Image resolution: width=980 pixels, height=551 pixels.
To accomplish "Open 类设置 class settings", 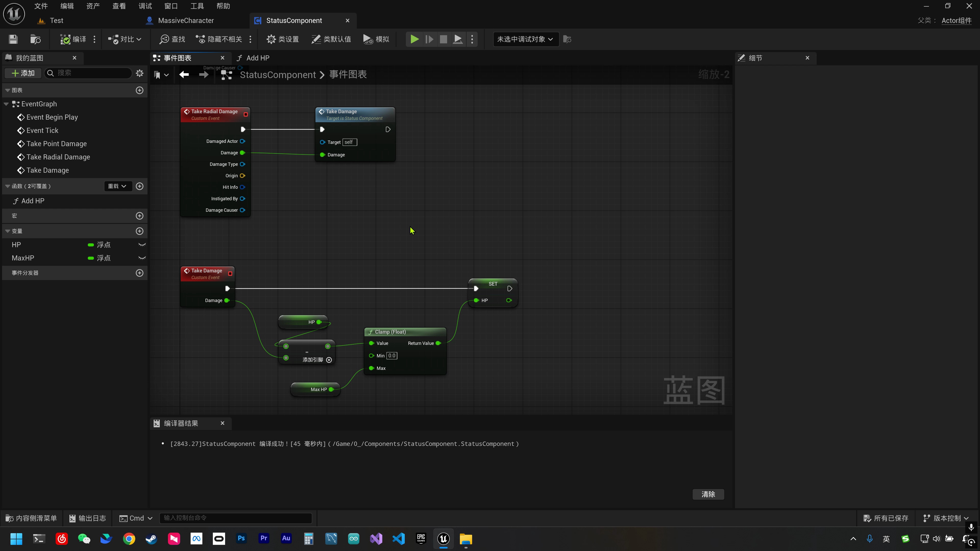I will (x=283, y=39).
